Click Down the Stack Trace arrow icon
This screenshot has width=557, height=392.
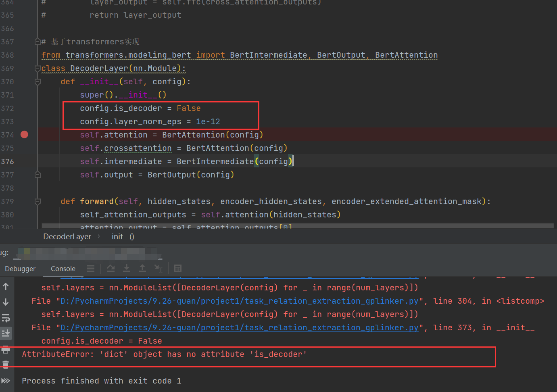(x=6, y=302)
